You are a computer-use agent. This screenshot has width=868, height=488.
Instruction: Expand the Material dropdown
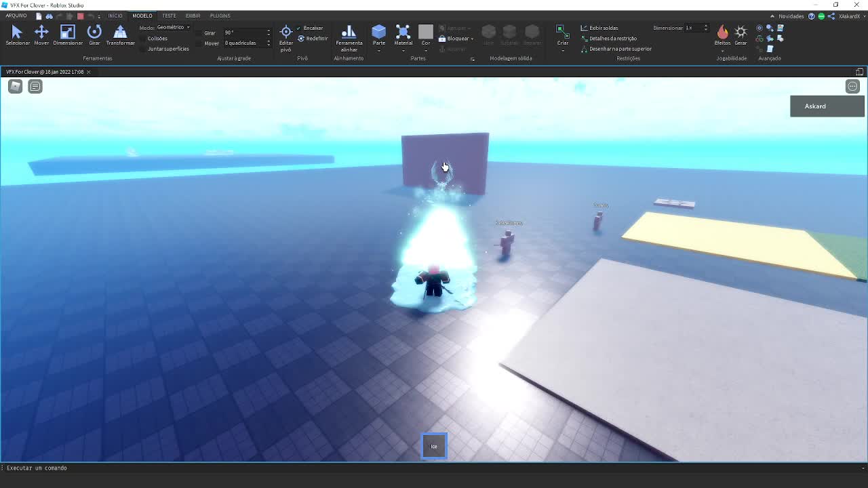(x=403, y=50)
